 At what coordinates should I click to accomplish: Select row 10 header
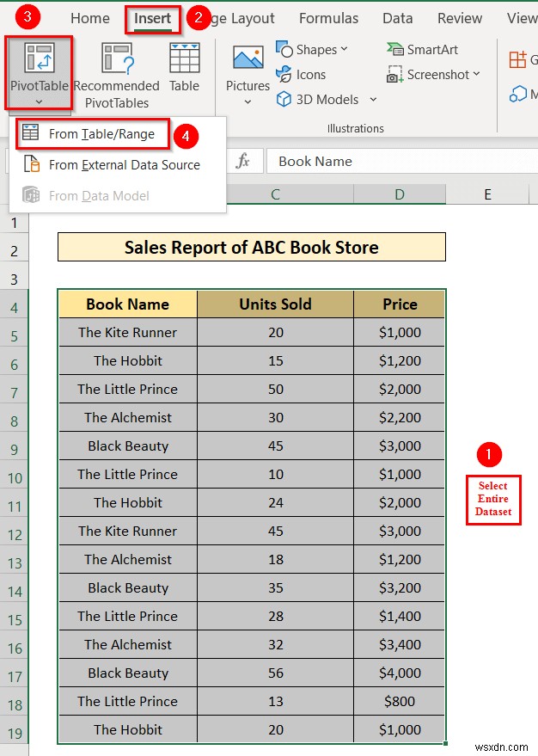click(14, 478)
